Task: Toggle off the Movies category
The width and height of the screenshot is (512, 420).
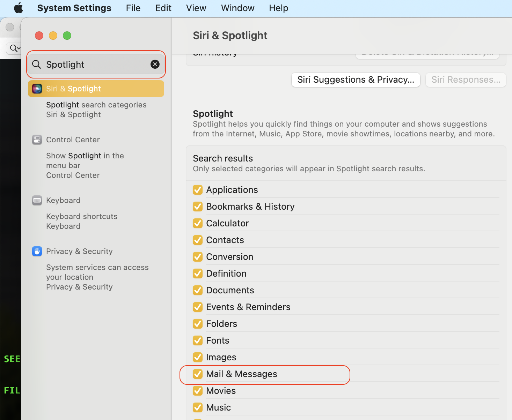Action: pyautogui.click(x=197, y=391)
